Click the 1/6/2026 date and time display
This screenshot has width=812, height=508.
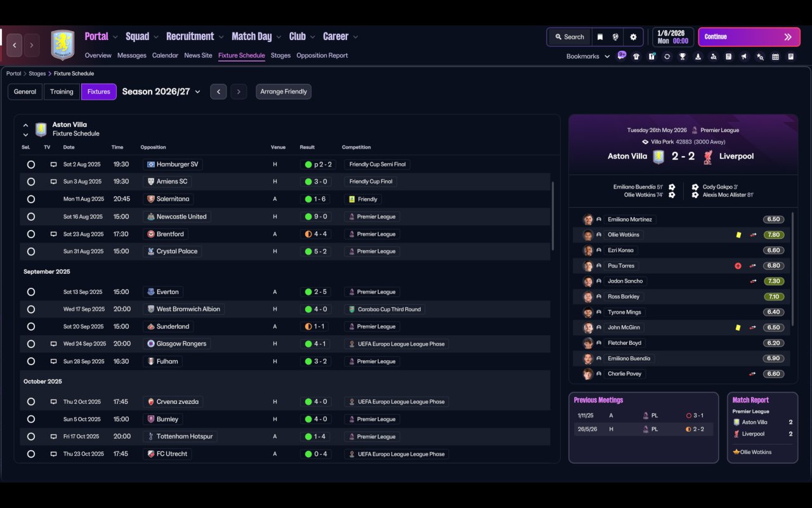(x=673, y=37)
